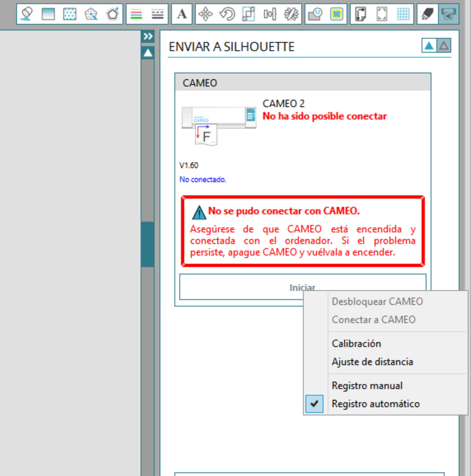This screenshot has width=471, height=476.
Task: Click the red outlined triangle mode button
Action: pos(444,45)
